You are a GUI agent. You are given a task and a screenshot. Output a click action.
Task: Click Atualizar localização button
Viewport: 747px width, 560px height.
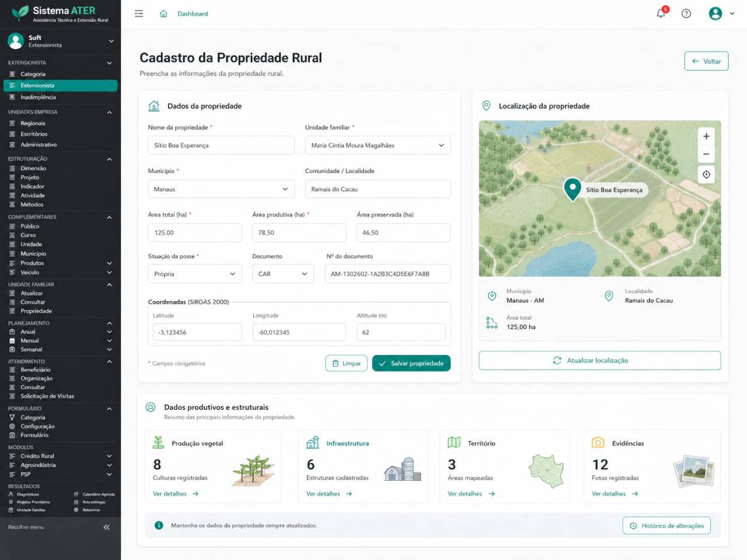tap(599, 360)
